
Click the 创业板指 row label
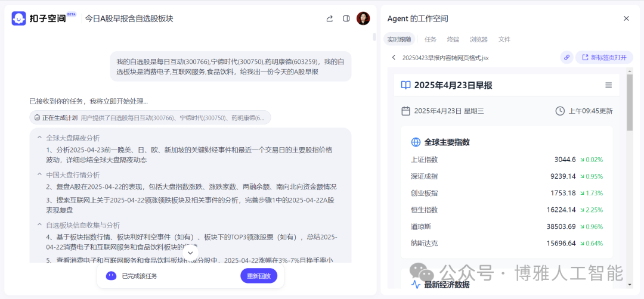pos(425,193)
